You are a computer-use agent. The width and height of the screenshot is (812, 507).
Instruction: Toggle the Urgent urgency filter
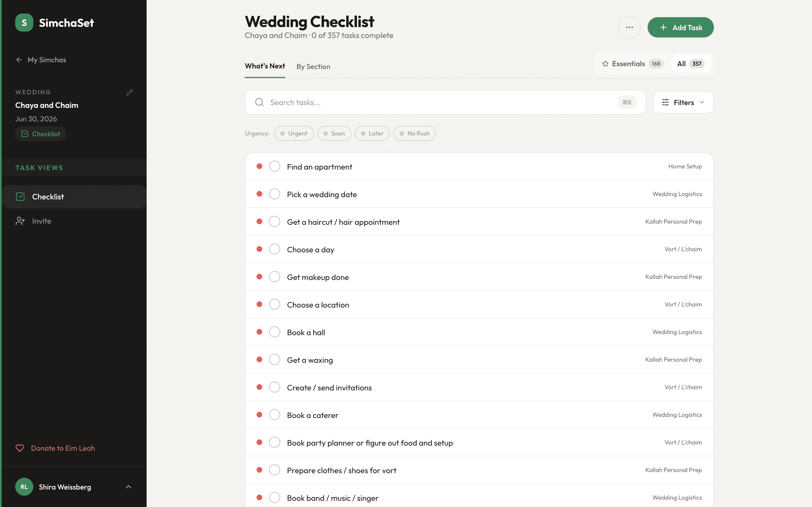(294, 133)
